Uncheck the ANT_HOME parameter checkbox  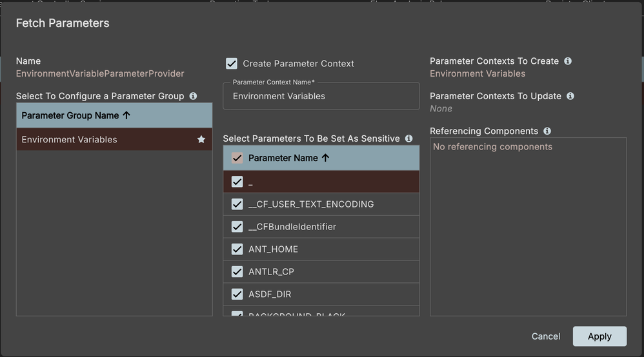[237, 249]
